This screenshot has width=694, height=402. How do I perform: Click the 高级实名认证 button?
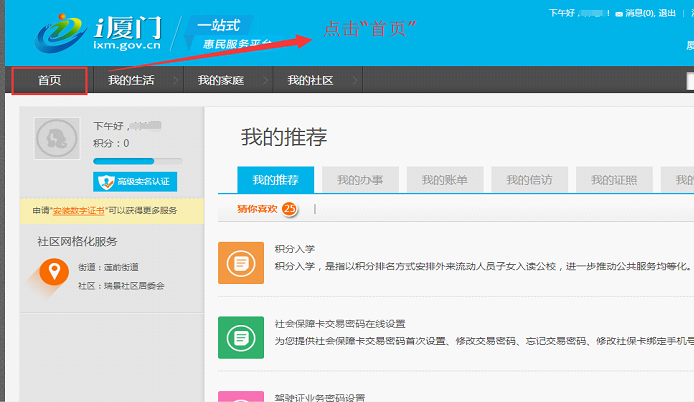pyautogui.click(x=135, y=181)
